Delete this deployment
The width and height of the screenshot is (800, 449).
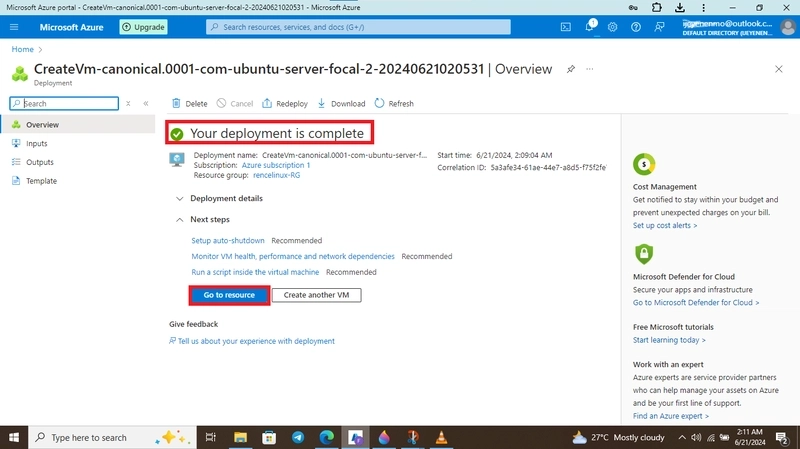pos(189,104)
